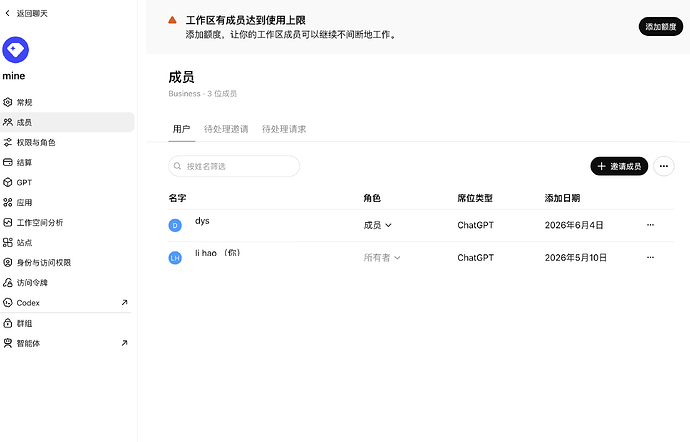Click the 名字 column header
690x442 pixels.
click(177, 198)
